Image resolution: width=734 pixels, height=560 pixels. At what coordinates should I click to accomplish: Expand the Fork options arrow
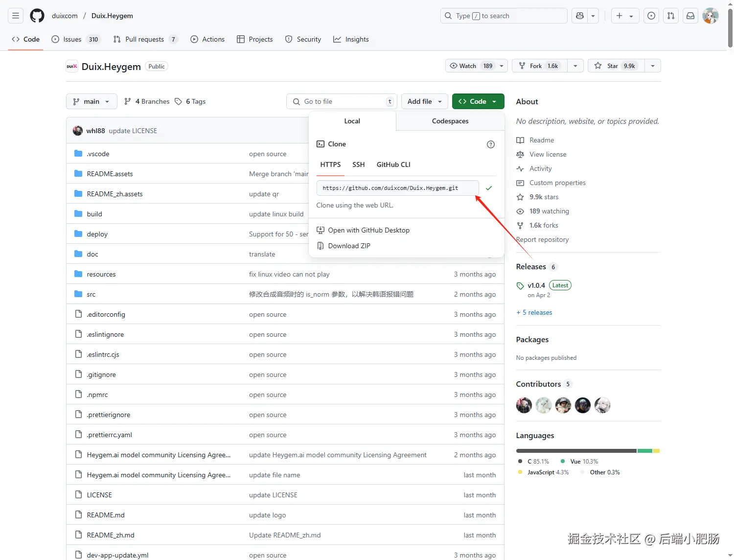tap(575, 66)
